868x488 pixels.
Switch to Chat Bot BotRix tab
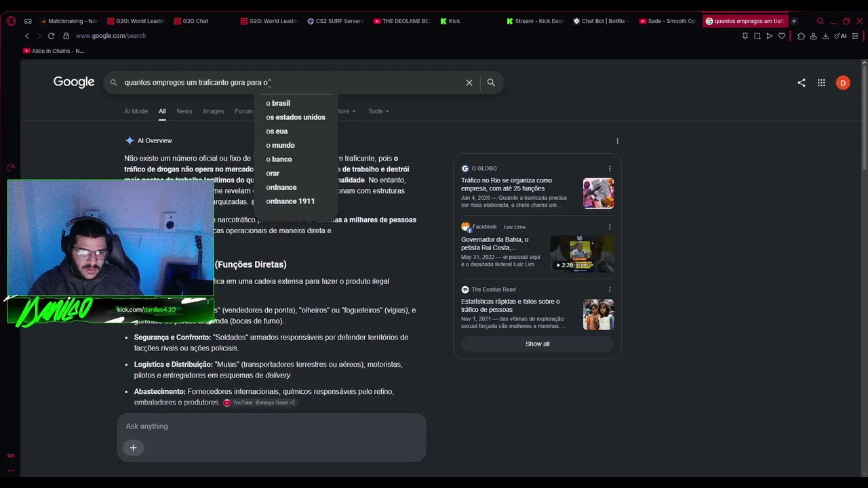601,21
